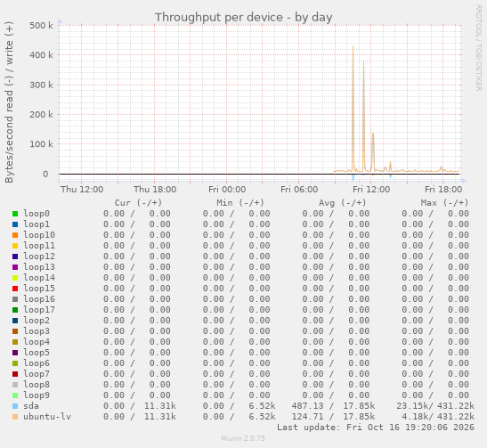
Task: Select the loop1 legend label
Action: pyautogui.click(x=37, y=224)
